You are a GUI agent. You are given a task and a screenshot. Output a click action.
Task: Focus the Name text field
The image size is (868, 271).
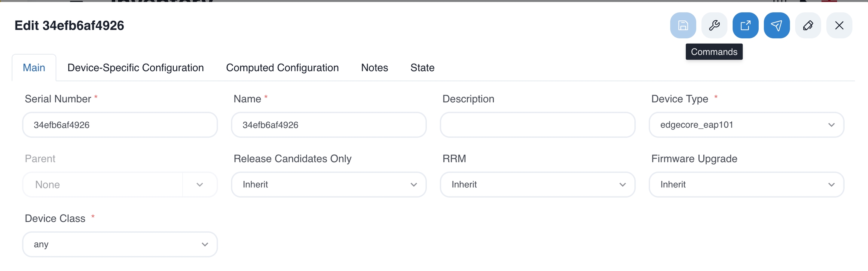pyautogui.click(x=329, y=125)
